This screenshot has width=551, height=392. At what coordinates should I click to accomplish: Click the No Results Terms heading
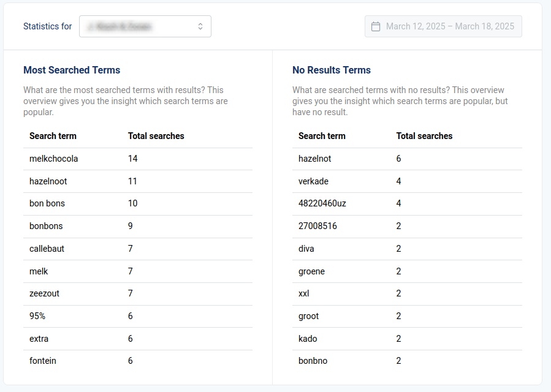coord(332,70)
